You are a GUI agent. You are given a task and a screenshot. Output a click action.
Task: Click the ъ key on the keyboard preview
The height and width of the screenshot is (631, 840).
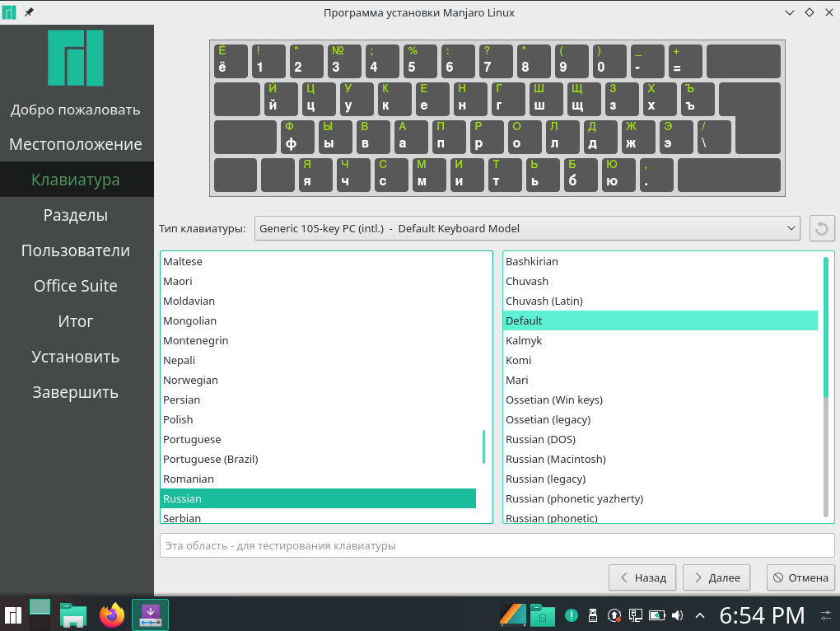click(x=698, y=99)
